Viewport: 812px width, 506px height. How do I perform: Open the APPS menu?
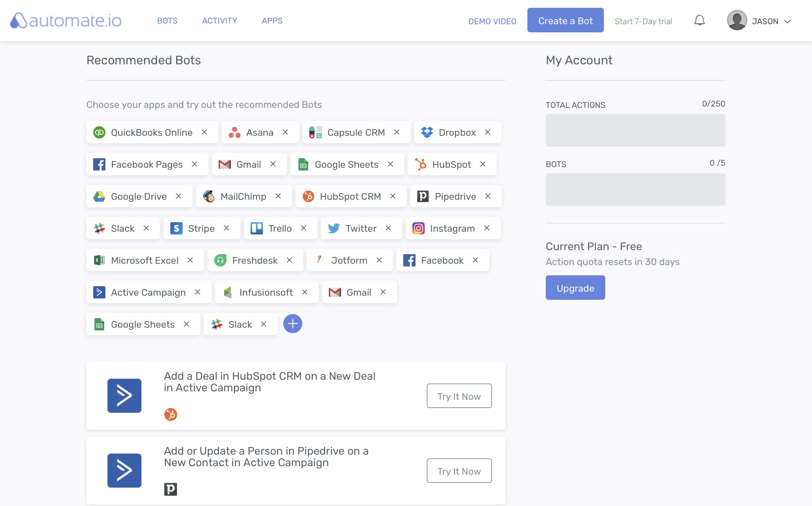pyautogui.click(x=272, y=21)
